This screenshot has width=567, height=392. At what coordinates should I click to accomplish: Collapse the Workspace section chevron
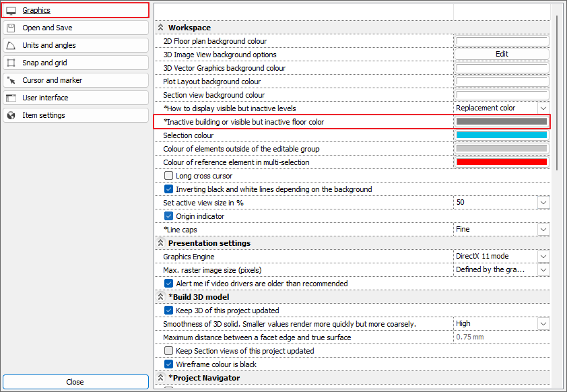pos(161,28)
